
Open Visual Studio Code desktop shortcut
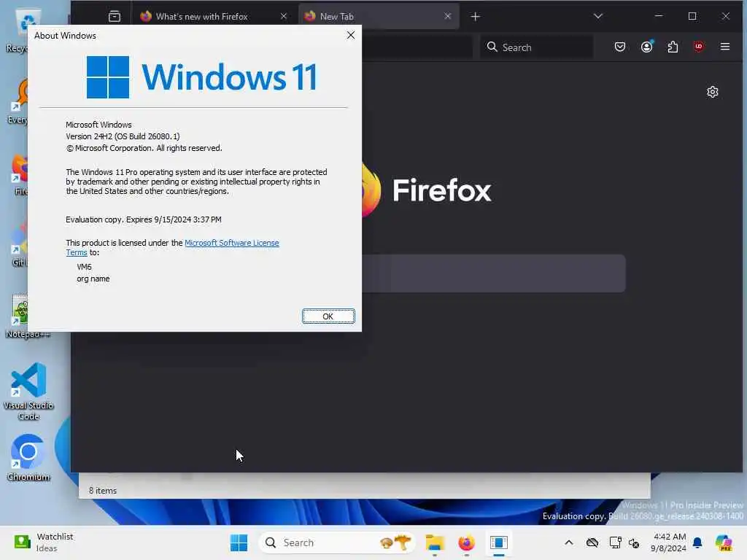[28, 392]
